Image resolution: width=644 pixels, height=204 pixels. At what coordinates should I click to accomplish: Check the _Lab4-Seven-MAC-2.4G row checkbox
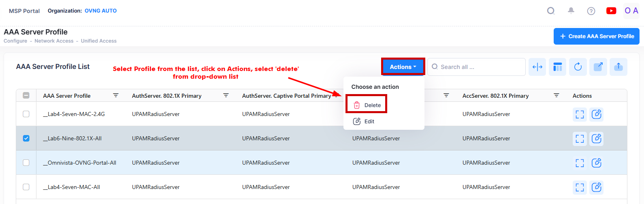[x=26, y=114]
